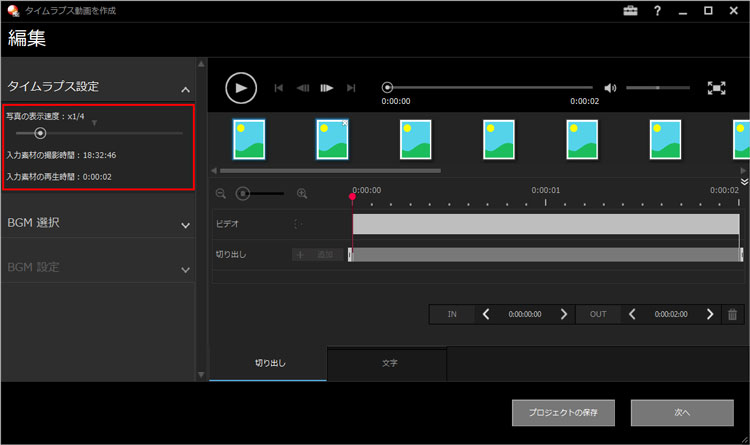Expand the BGM 選択 section
Viewport: 750px width, 445px height.
click(185, 224)
